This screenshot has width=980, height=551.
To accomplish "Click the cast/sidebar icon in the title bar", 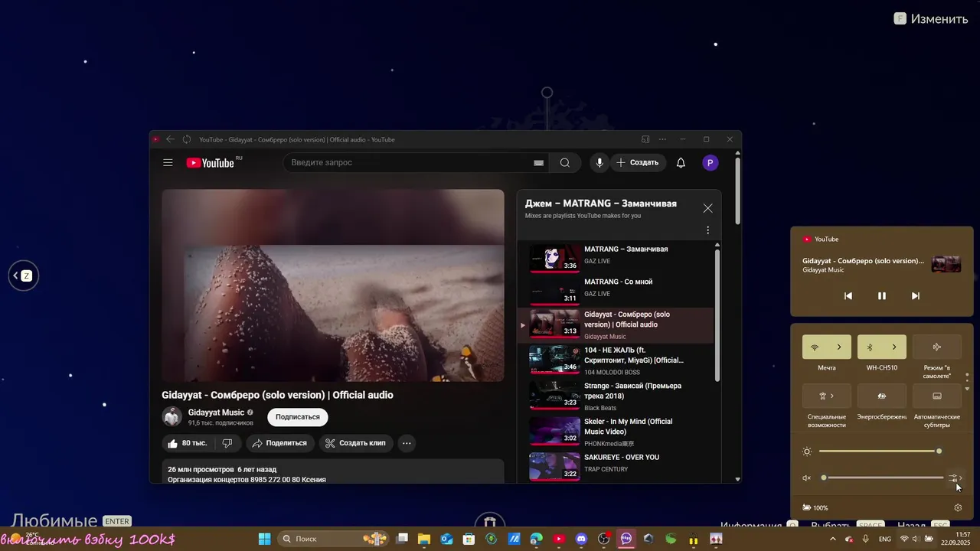I will click(x=645, y=139).
